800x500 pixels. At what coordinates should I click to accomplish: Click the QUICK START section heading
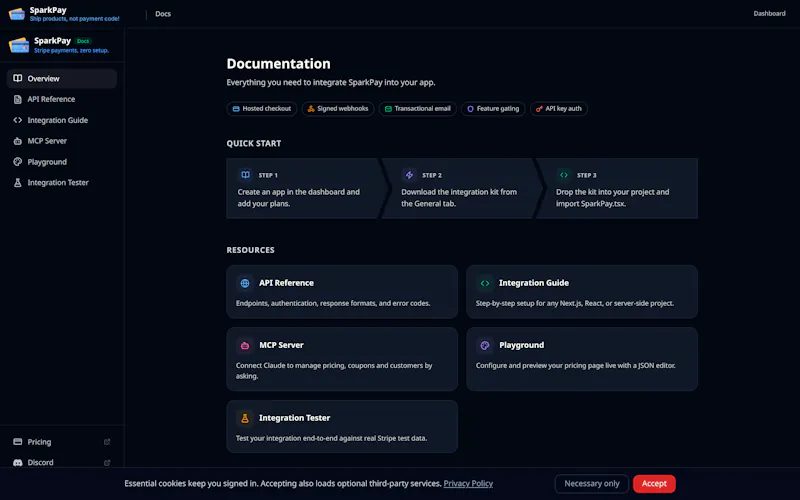pos(254,143)
